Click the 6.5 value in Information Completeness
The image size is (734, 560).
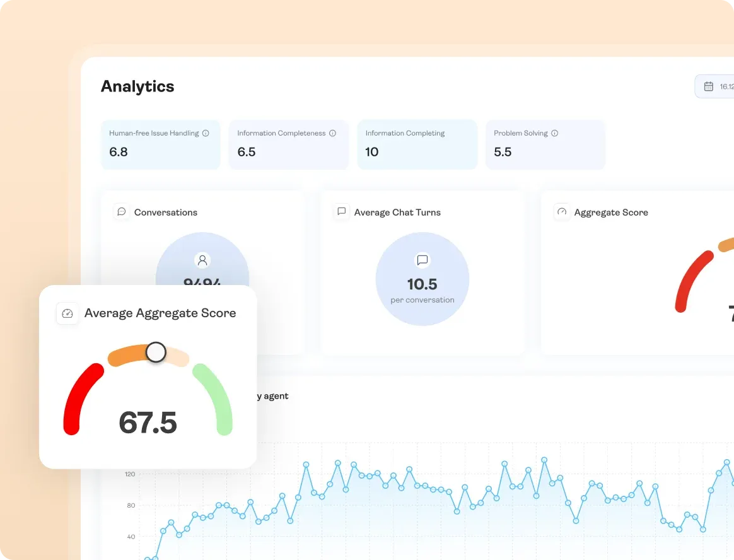point(246,152)
